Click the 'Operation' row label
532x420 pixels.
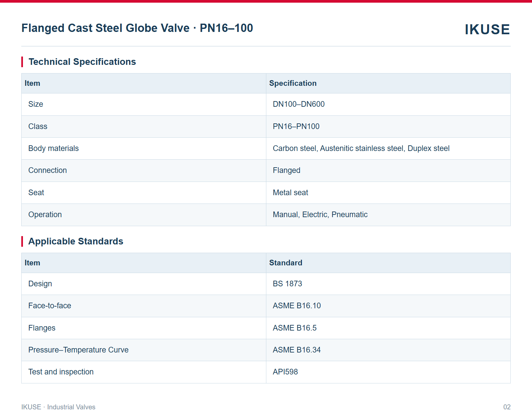(45, 214)
